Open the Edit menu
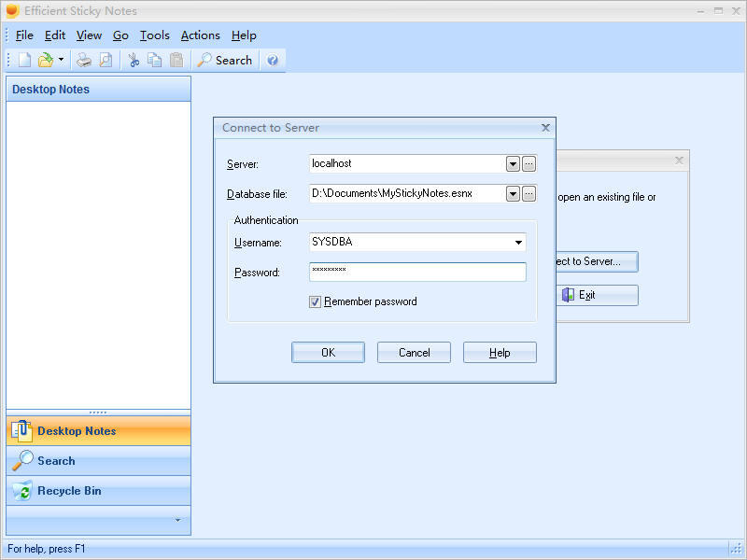Screen dimensions: 747x560 tap(55, 35)
